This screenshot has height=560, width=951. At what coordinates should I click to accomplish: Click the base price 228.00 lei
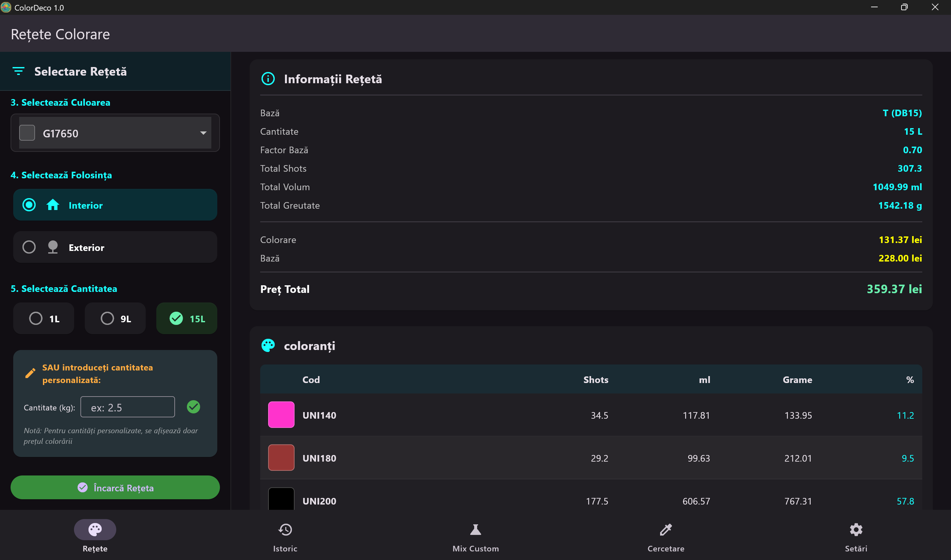pos(900,258)
